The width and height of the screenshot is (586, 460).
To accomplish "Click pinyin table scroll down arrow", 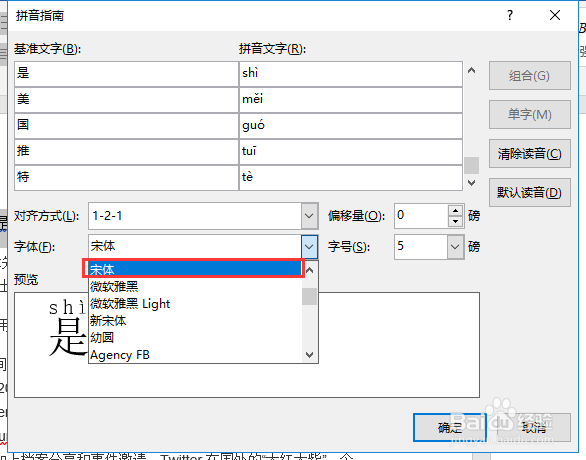I will 472,183.
